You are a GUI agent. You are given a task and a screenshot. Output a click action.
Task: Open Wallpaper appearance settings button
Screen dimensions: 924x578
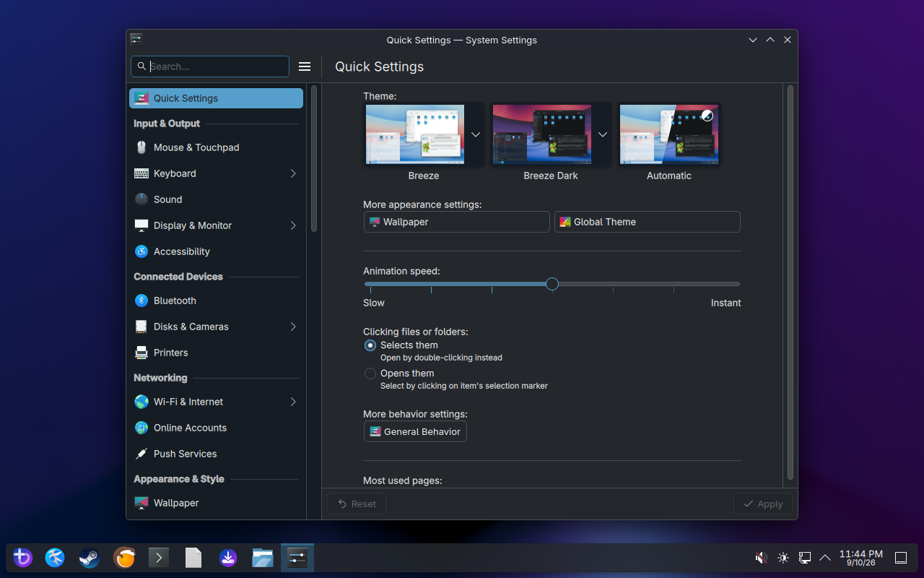coord(457,222)
